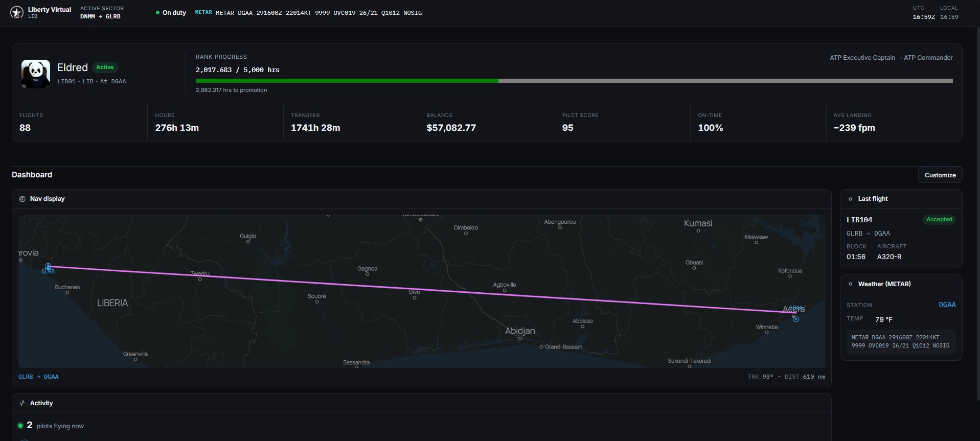Click the Liberty Virtual star logo
The height and width of the screenshot is (441, 980).
click(x=17, y=13)
